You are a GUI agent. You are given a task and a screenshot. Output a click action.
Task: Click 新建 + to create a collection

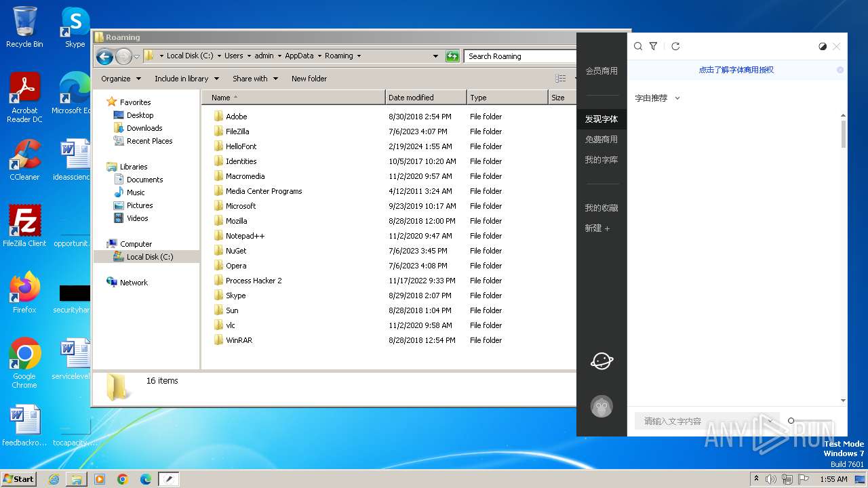597,228
